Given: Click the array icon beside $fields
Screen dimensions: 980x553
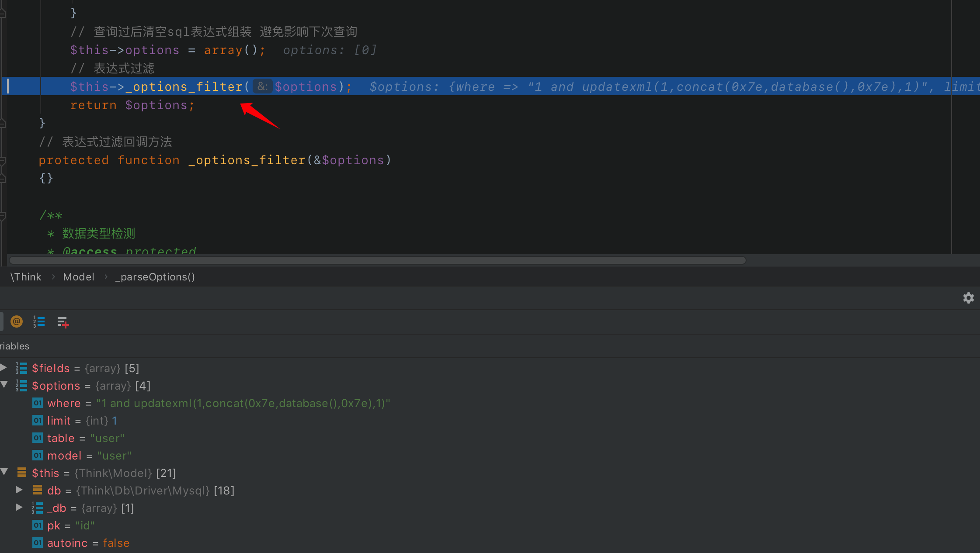Looking at the screenshot, I should tap(22, 368).
